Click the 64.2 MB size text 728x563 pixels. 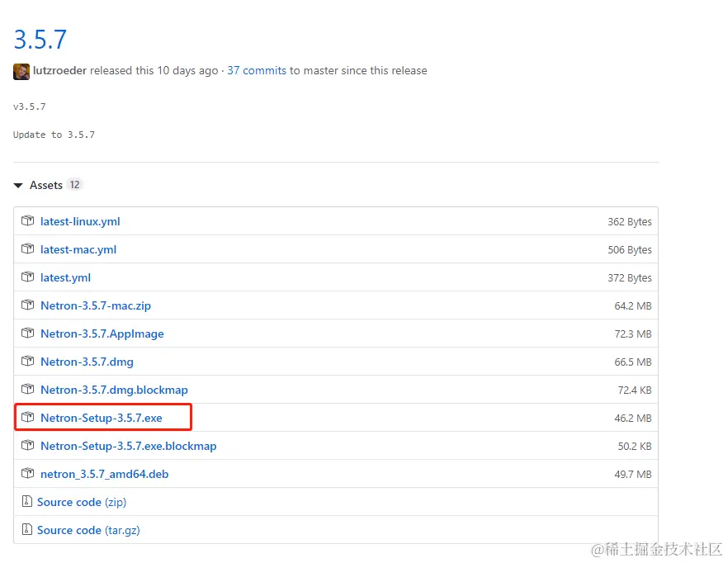pos(633,306)
